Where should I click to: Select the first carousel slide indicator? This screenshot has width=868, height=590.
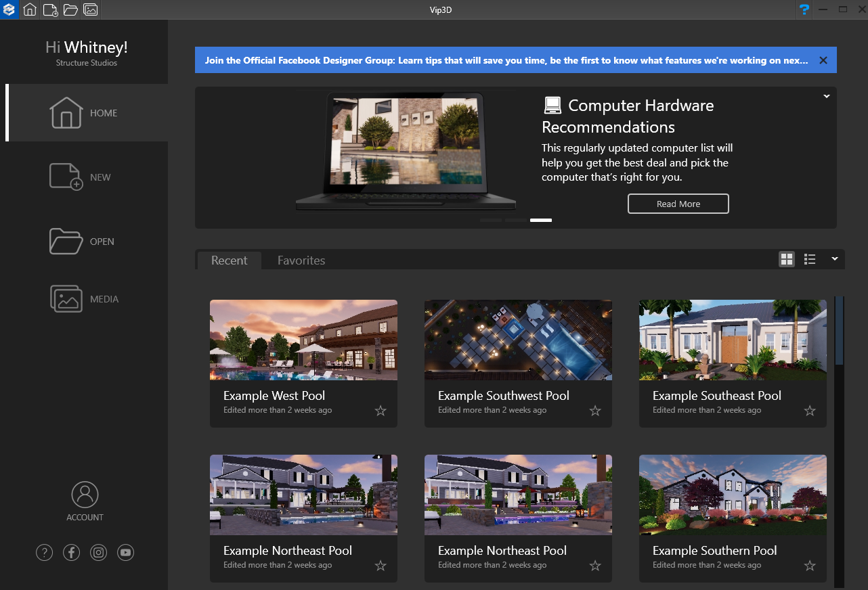[491, 221]
